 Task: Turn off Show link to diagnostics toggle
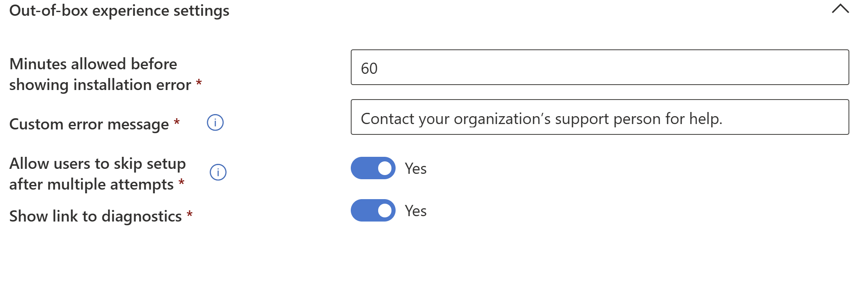[x=373, y=210]
